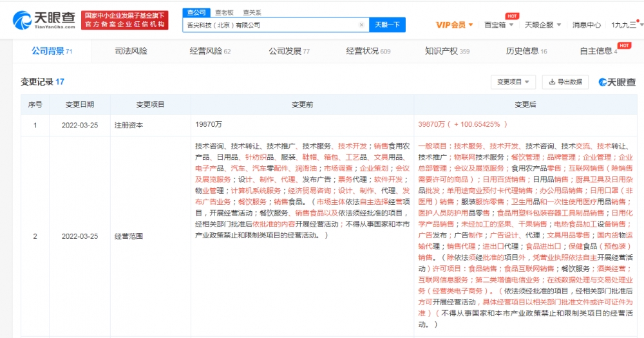Switch to the 查关系 search tab
The image size is (644, 338).
coord(252,13)
